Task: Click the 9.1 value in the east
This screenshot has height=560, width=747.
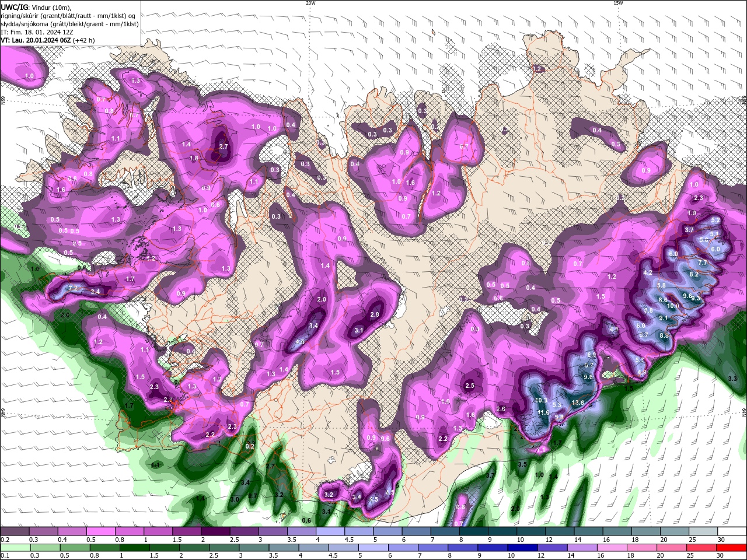Action: pyautogui.click(x=663, y=318)
